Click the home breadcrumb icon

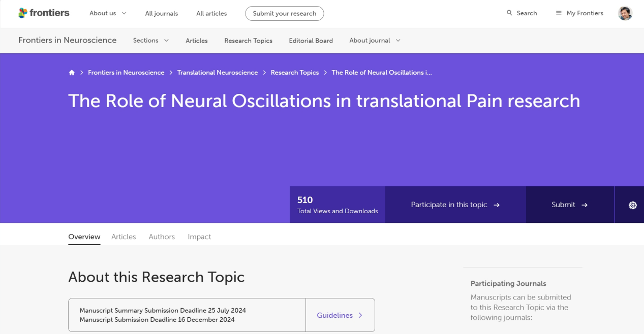pyautogui.click(x=72, y=73)
